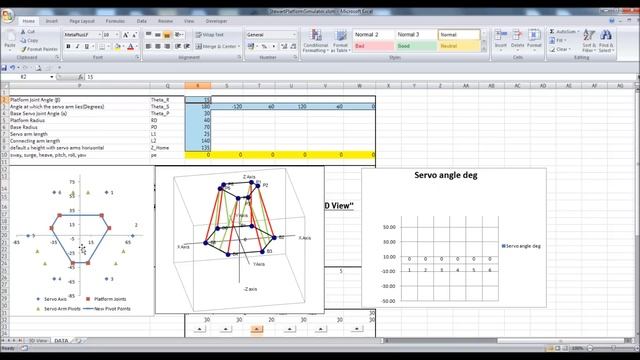Save workbook from Quick Access Toolbar
Viewport: 640px width, 360px height.
coord(4,68)
